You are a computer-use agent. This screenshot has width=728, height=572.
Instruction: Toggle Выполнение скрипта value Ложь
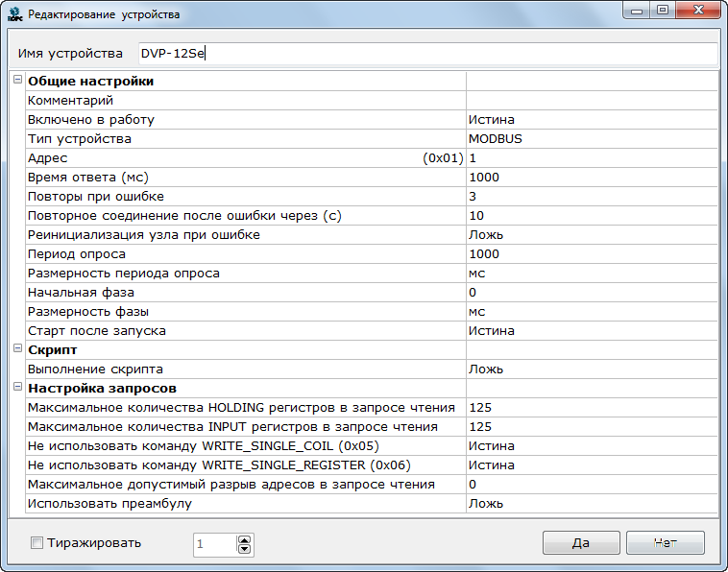point(591,369)
